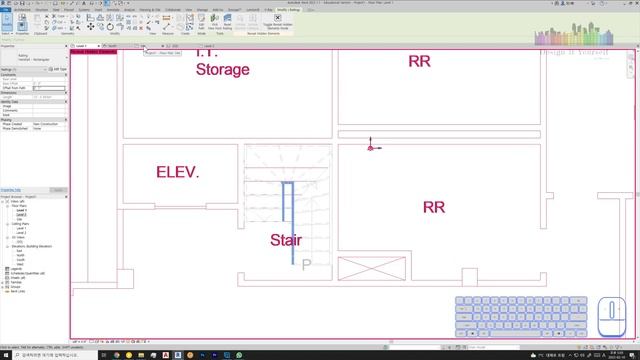The width and height of the screenshot is (640, 360).
Task: Select Revit Links in Project Browser
Action: (18, 291)
